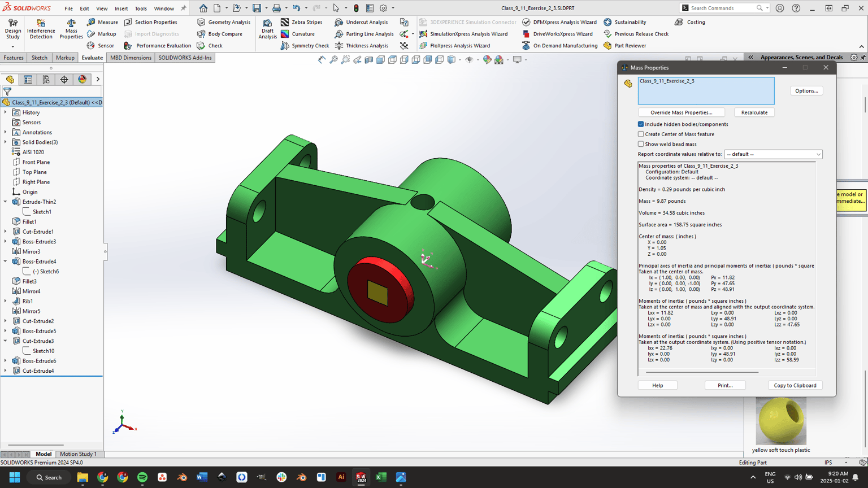Expand the Cut-Extrude1 feature
Viewport: 868px width, 488px height.
(x=6, y=232)
